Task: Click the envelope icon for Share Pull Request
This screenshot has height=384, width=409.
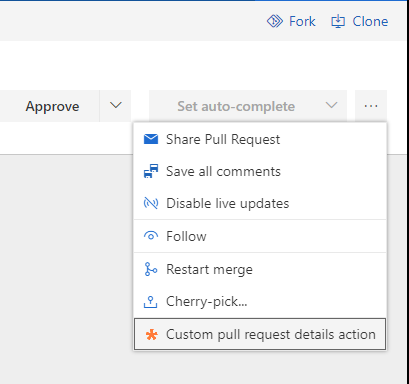Action: pyautogui.click(x=151, y=139)
